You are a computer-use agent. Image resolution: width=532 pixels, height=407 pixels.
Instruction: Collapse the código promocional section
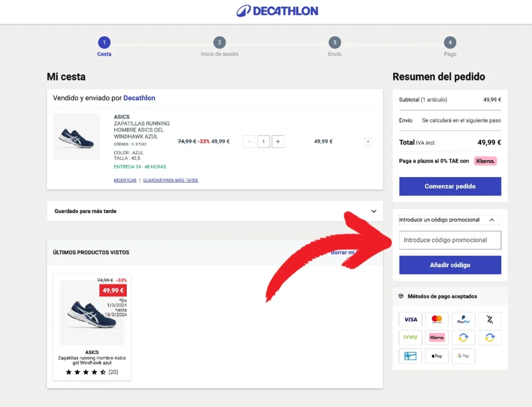tap(491, 219)
